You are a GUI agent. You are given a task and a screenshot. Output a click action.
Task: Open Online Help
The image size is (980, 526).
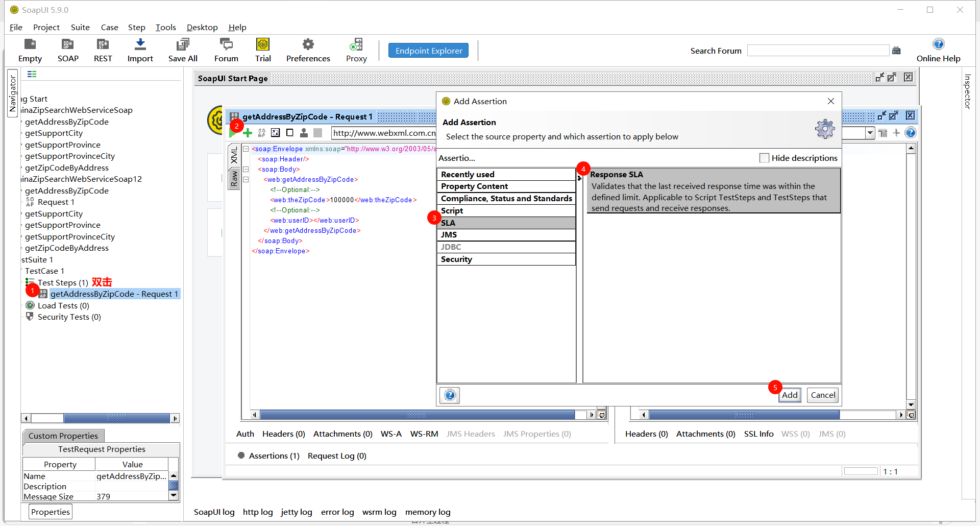(x=938, y=50)
